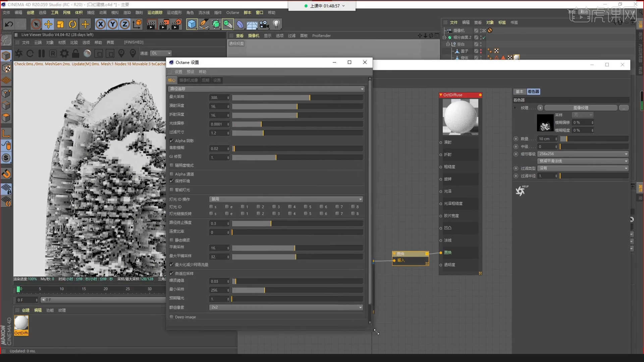Image resolution: width=644 pixels, height=362 pixels.
Task: Open the 路径追踪 kernel dropdown
Action: [x=266, y=89]
